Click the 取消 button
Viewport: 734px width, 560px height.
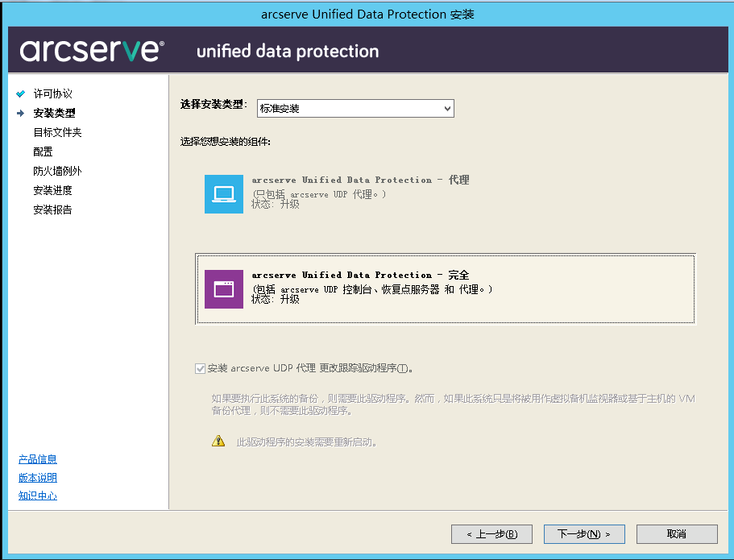677,533
